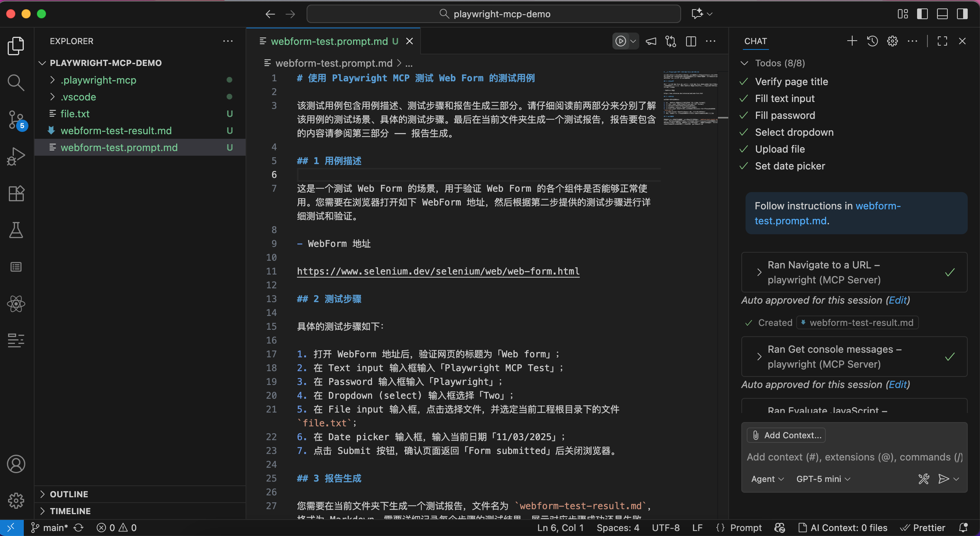Viewport: 980px width, 536px height.
Task: Show chat history clock icon
Action: point(872,41)
